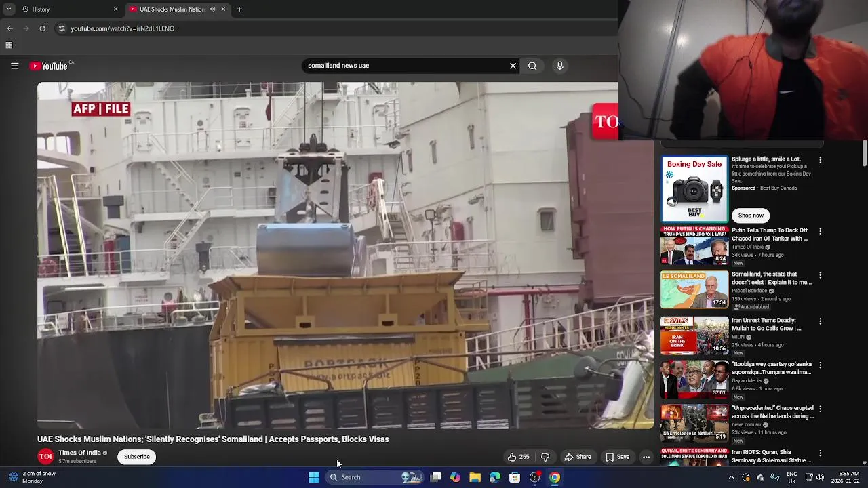Start voice search with microphone icon
Image resolution: width=868 pixels, height=488 pixels.
tap(559, 66)
